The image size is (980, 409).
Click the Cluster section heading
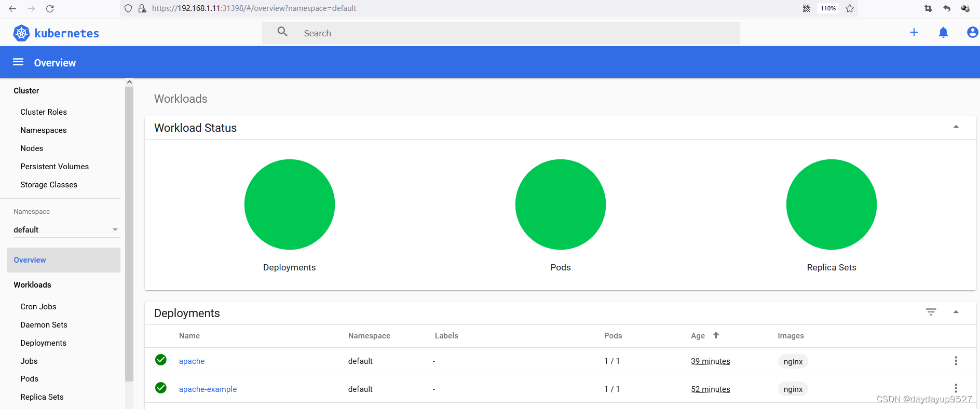pos(26,91)
